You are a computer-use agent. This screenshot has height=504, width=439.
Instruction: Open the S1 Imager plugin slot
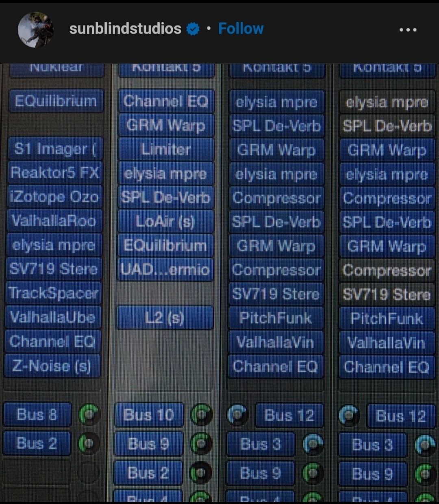tap(55, 149)
